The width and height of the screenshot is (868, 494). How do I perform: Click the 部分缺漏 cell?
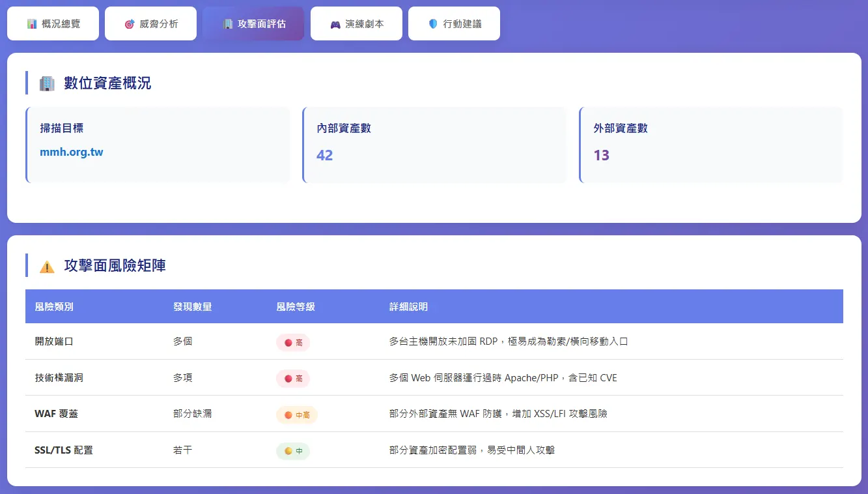[192, 413]
